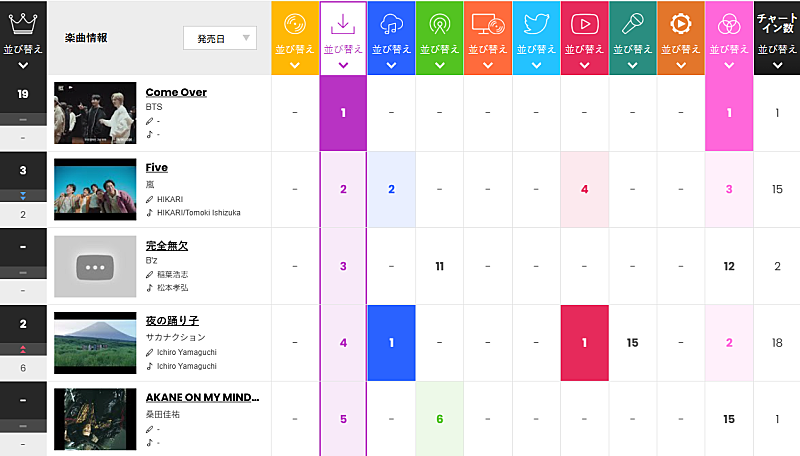This screenshot has width=800, height=456.
Task: Sort by radio column chevron
Action: tap(439, 65)
